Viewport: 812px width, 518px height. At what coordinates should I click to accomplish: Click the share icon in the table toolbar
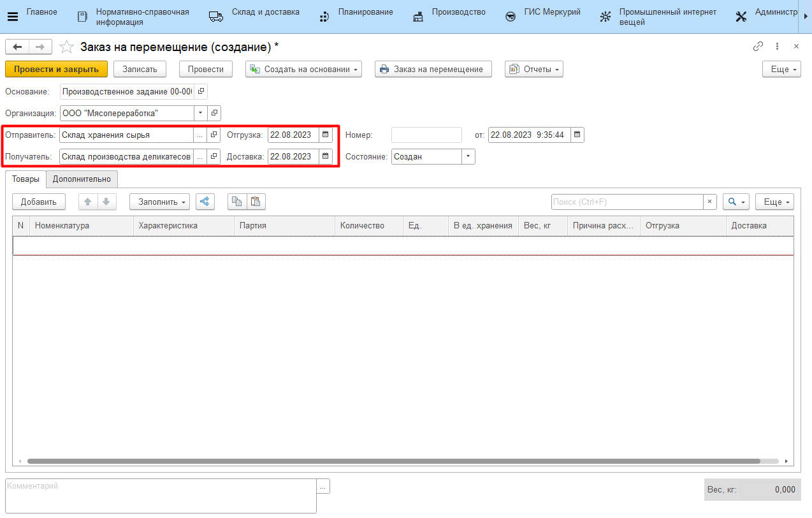pyautogui.click(x=205, y=202)
